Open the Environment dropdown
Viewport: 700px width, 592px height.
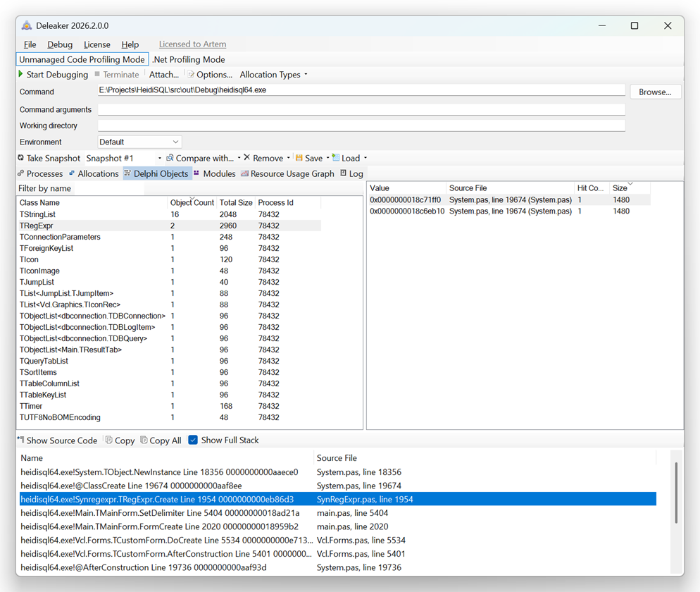[x=139, y=142]
